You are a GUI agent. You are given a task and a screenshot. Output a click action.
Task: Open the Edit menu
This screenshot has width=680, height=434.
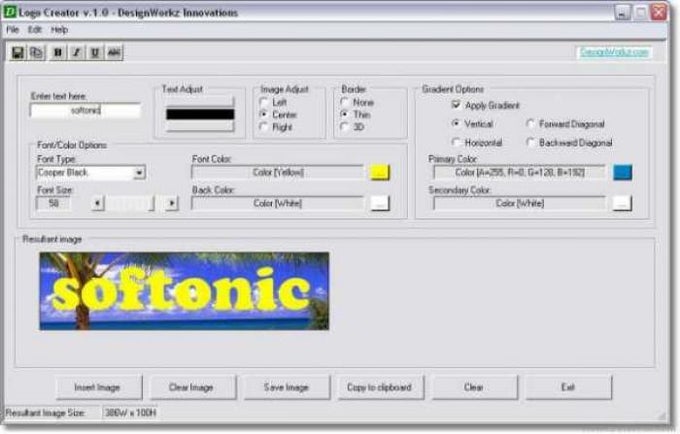point(35,30)
